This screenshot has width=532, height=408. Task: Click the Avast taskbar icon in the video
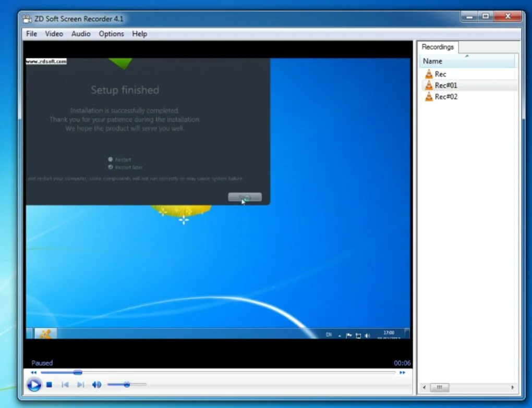tap(45, 334)
